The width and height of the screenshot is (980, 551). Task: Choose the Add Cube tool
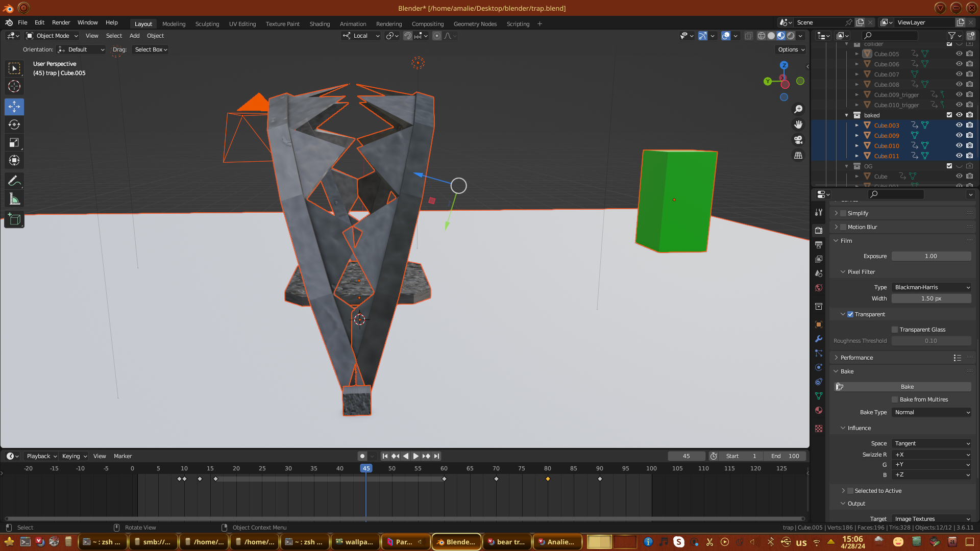click(14, 220)
